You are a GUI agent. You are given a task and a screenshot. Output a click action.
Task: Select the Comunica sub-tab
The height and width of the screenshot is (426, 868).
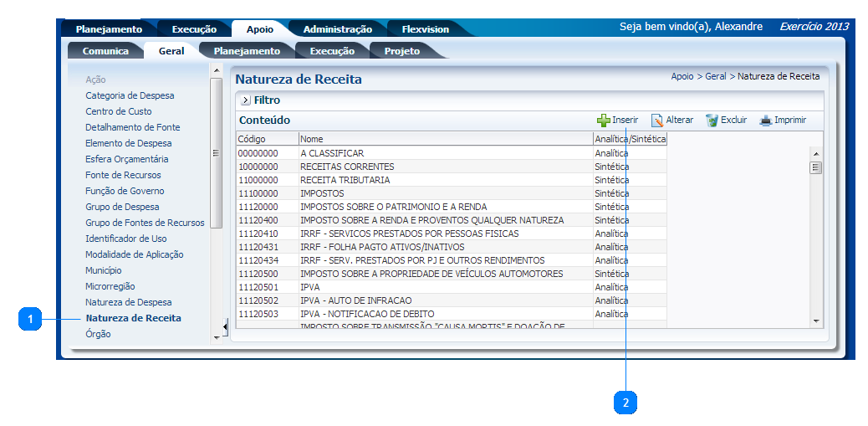(105, 51)
